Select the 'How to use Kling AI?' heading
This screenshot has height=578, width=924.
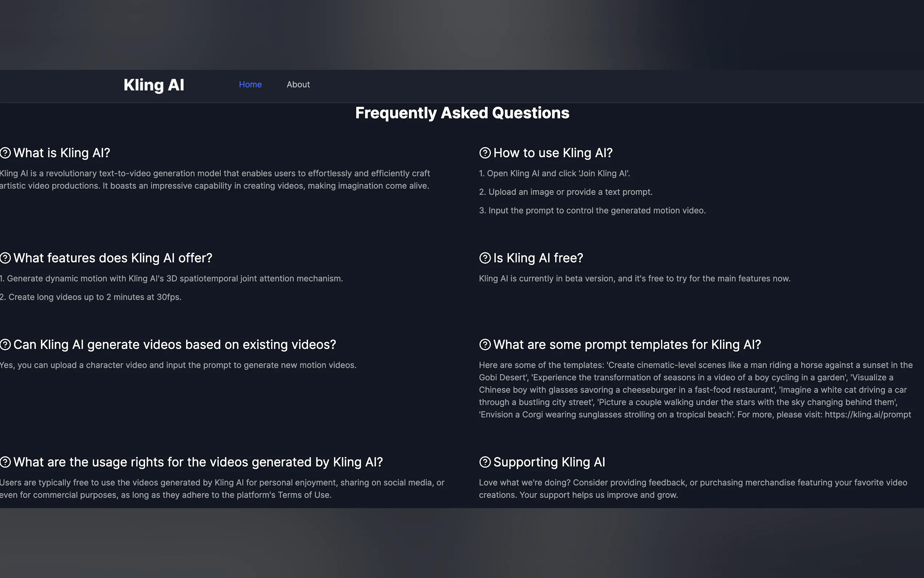(x=553, y=153)
